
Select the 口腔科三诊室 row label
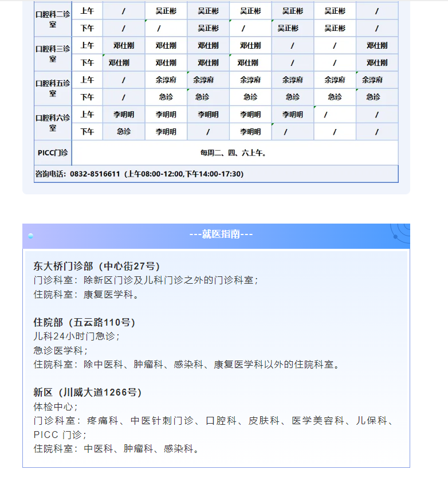coord(53,54)
